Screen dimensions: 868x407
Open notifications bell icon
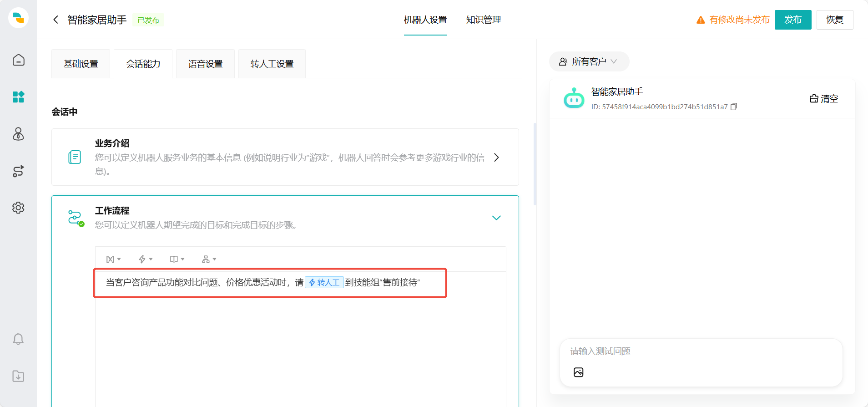click(x=18, y=339)
